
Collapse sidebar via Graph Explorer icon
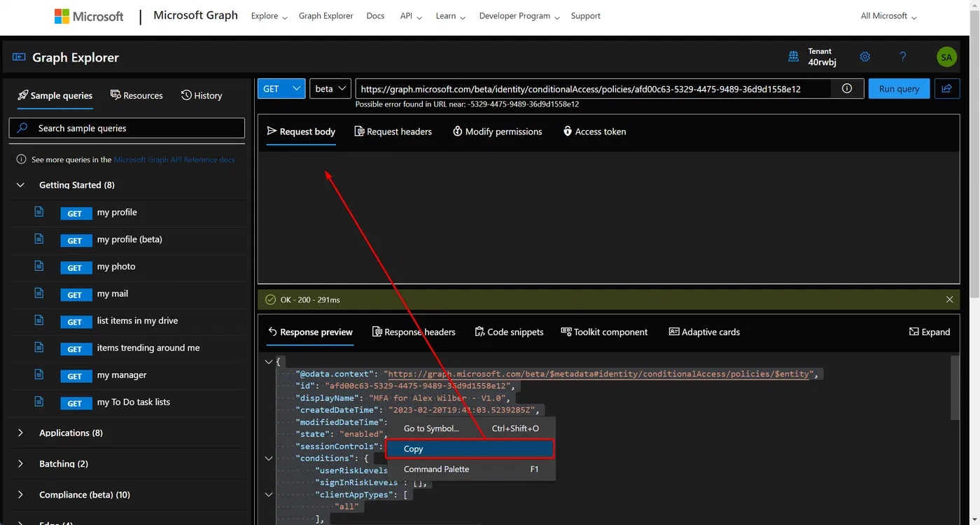click(19, 57)
